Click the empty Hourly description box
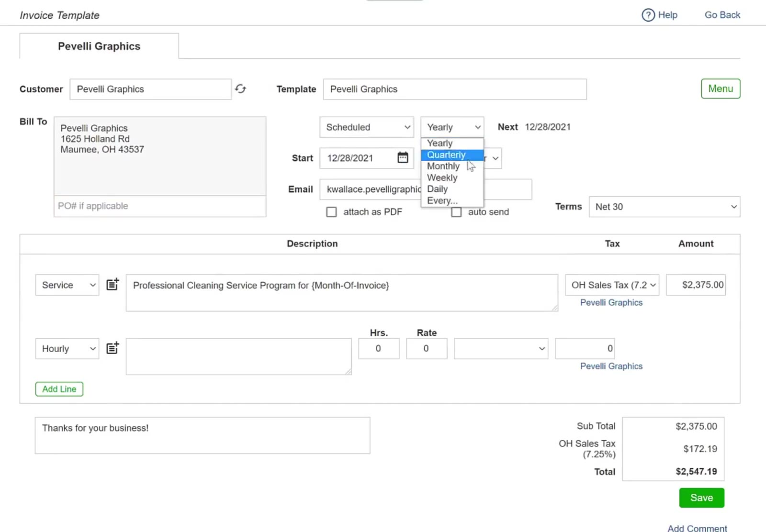766x532 pixels. point(238,356)
